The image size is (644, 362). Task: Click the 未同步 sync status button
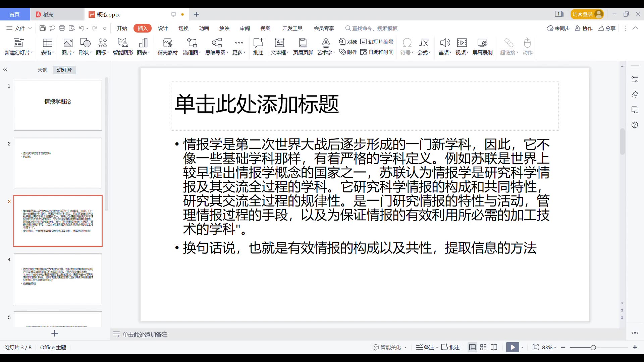pyautogui.click(x=558, y=28)
